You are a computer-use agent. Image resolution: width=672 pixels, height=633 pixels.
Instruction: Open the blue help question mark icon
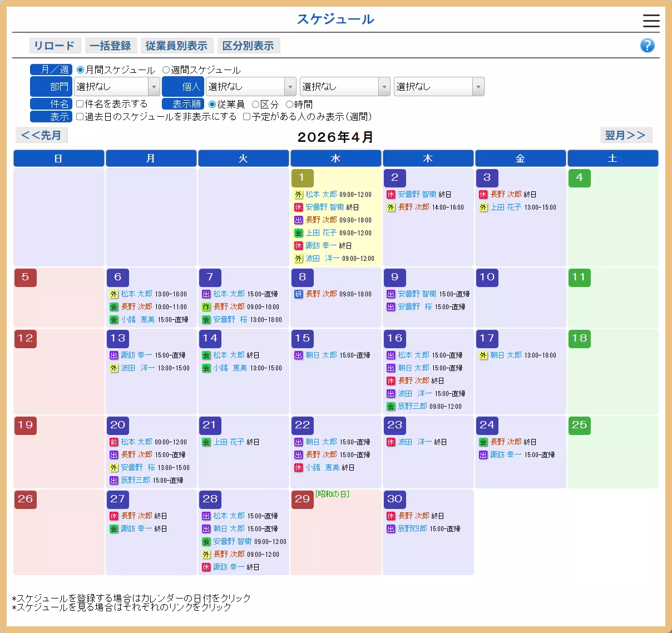coord(647,46)
